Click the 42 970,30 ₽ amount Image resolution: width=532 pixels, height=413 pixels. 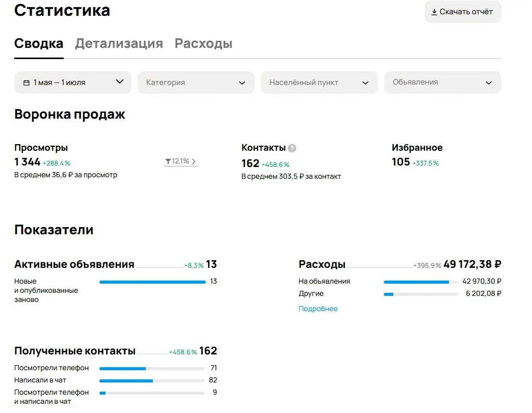[x=482, y=281]
